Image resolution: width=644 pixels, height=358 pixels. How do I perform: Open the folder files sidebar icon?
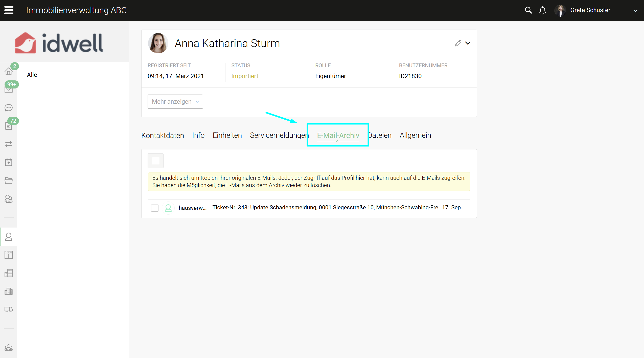(9, 181)
